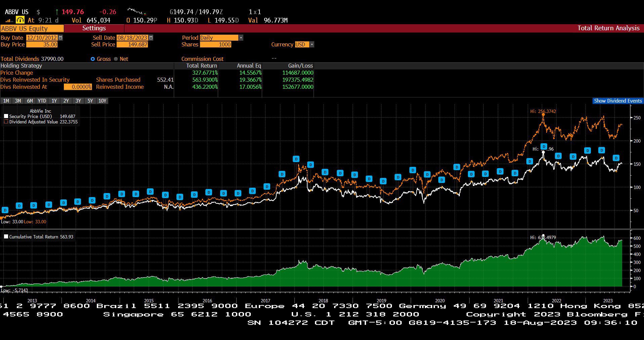Click the ABBV US Equity security field
644x340 pixels.
click(32, 29)
